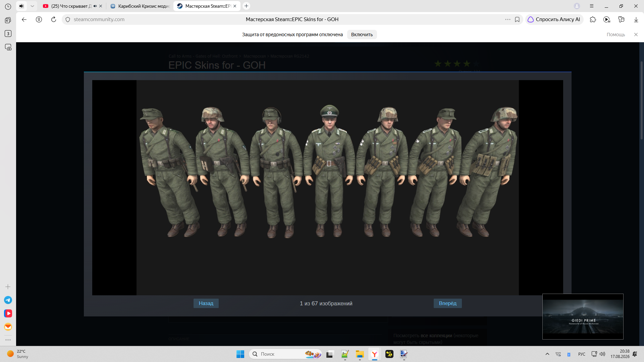Open the sidebar notes panel icon
The image size is (644, 362).
pyautogui.click(x=8, y=20)
